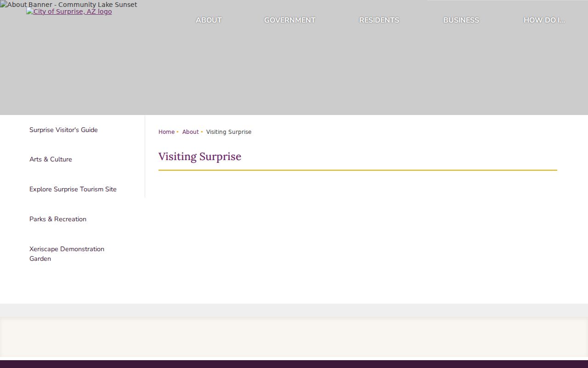Open the About menu

(x=209, y=20)
